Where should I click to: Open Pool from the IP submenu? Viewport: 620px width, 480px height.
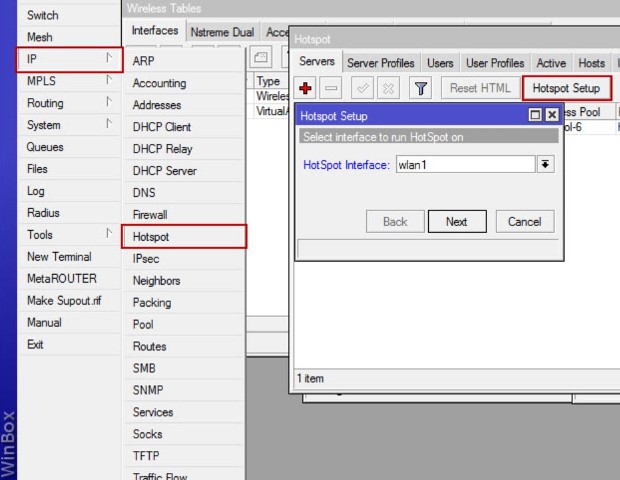point(184,324)
